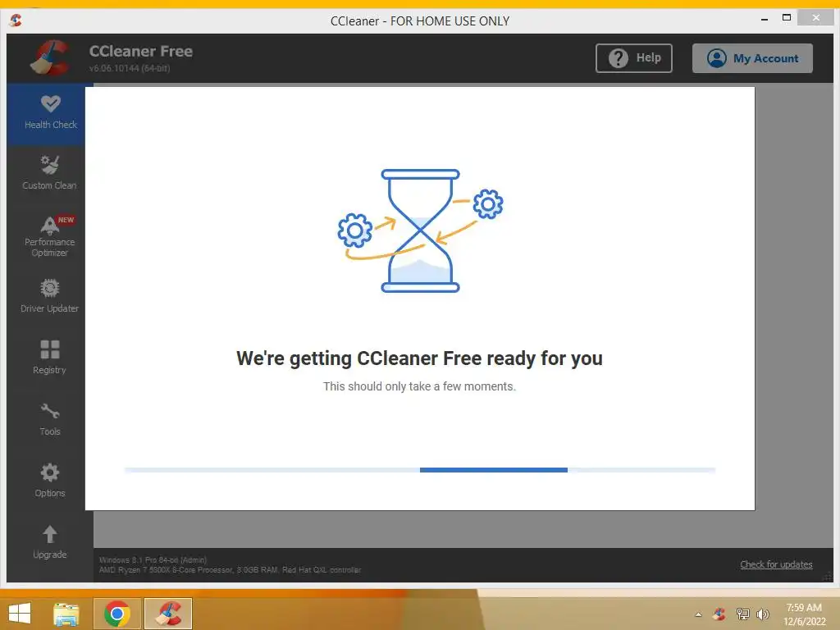
Task: Click the volume speaker tray icon
Action: click(x=762, y=614)
